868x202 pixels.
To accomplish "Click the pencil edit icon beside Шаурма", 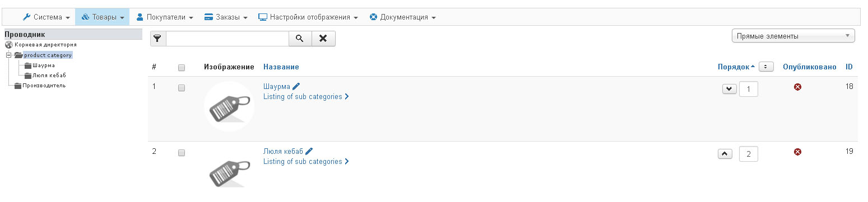I will pyautogui.click(x=296, y=86).
